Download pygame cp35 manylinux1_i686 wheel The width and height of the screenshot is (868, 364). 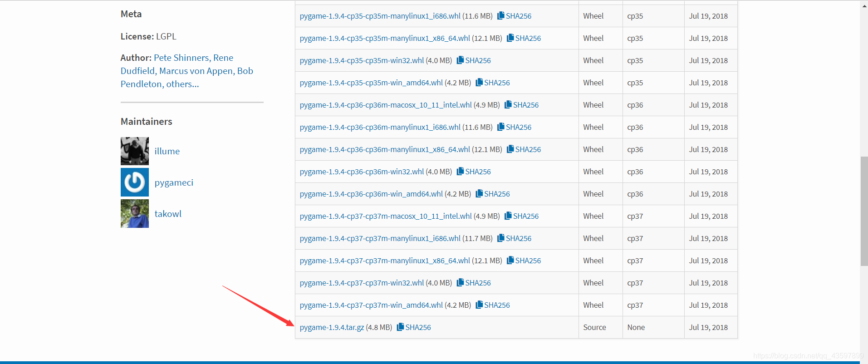[380, 16]
